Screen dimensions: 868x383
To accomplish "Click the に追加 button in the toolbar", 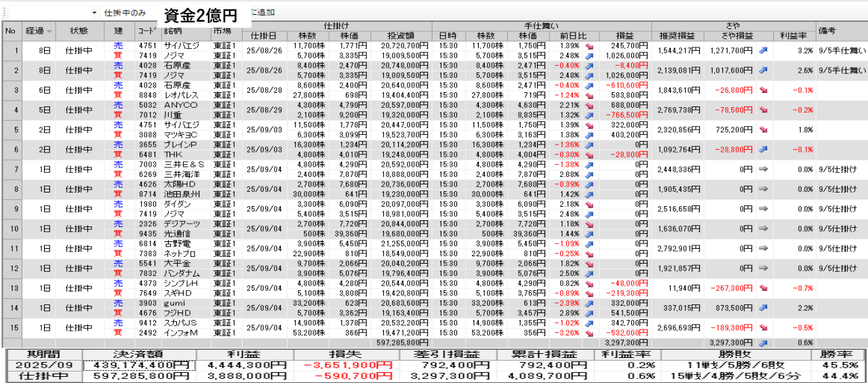I will 262,13.
